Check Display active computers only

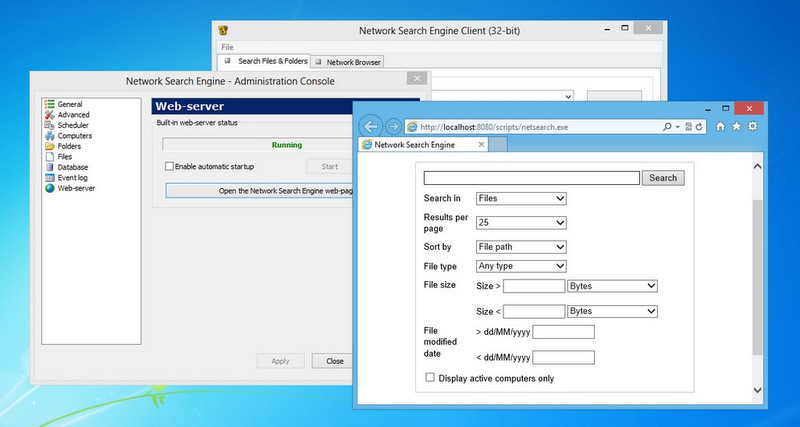[x=430, y=378]
